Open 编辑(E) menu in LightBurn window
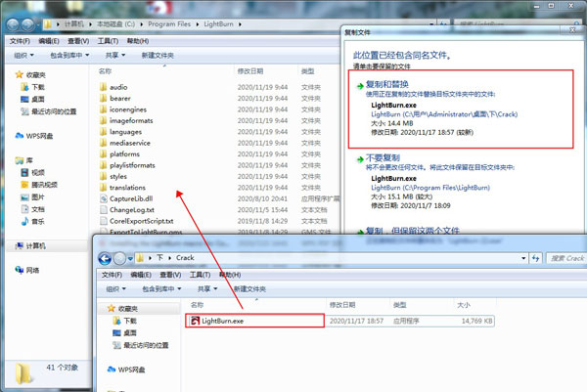 (x=49, y=41)
